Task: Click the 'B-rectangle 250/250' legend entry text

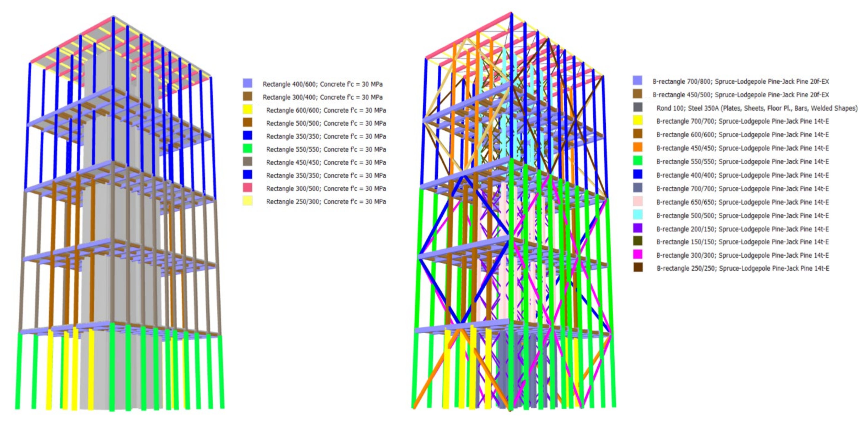Action: (743, 268)
